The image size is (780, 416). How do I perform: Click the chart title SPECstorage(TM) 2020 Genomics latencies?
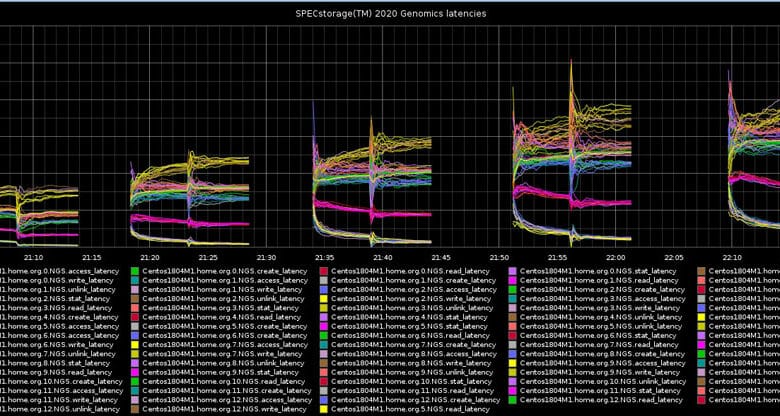coord(390,14)
